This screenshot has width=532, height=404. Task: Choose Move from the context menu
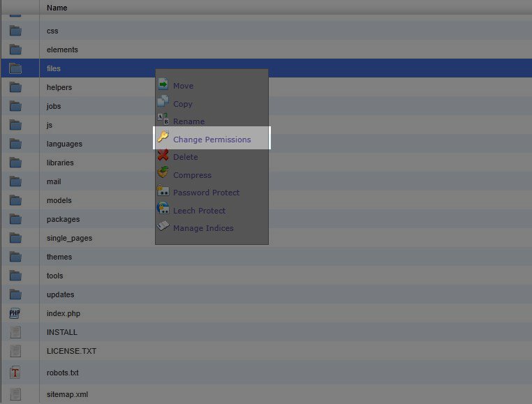click(183, 86)
